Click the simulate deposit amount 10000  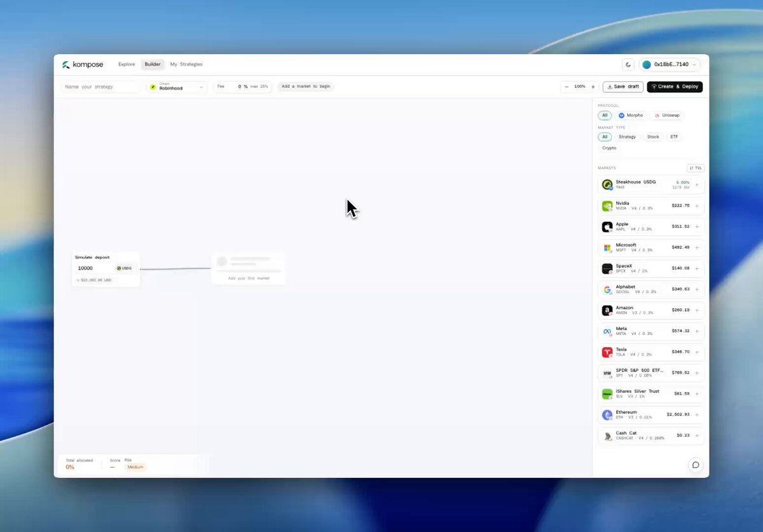pos(86,268)
